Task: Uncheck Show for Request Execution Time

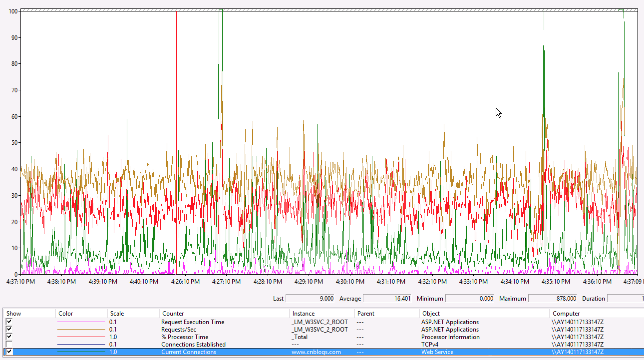Action: click(9, 322)
